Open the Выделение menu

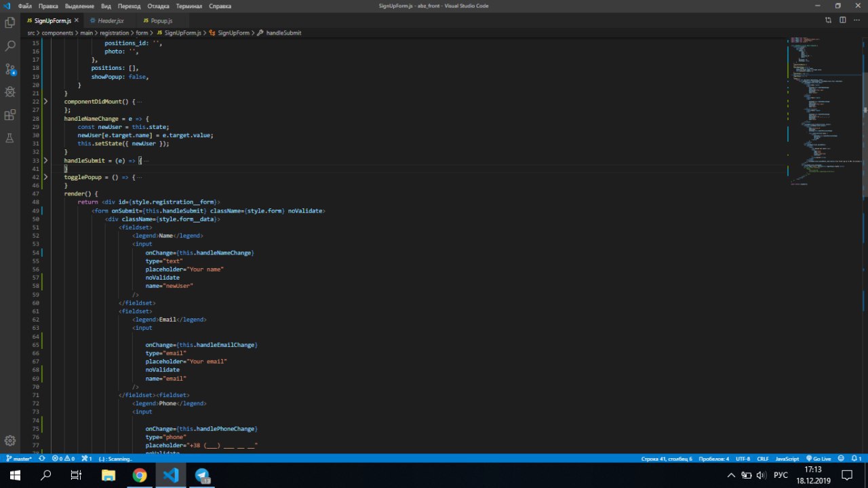coord(79,5)
